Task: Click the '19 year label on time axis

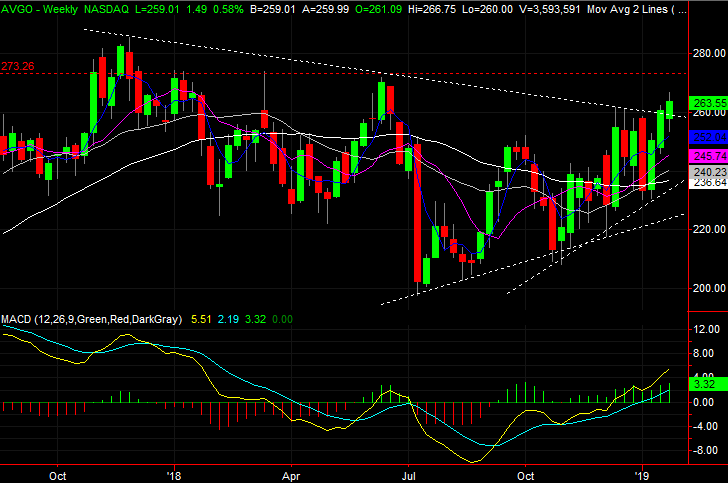Action: 642,476
